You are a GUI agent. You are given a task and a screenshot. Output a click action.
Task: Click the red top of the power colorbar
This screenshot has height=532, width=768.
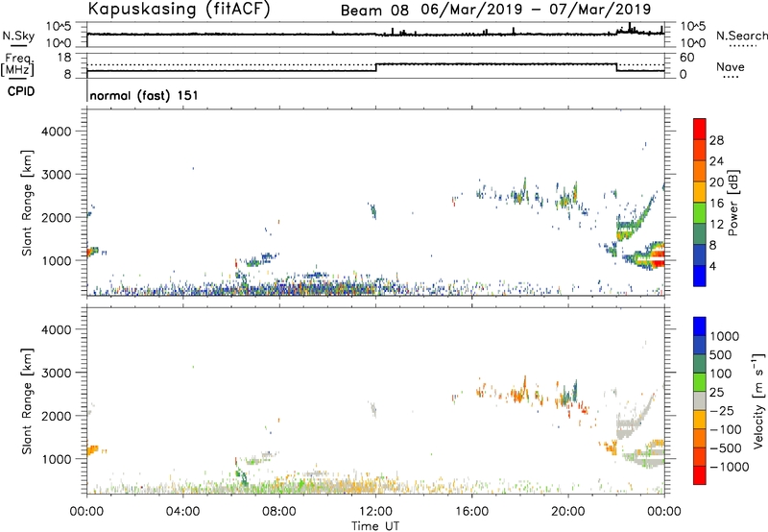pos(700,129)
